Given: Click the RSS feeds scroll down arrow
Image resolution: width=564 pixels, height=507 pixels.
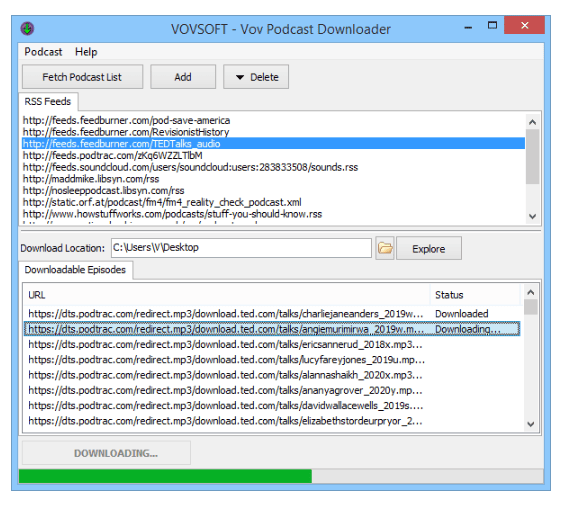Looking at the screenshot, I should [532, 216].
